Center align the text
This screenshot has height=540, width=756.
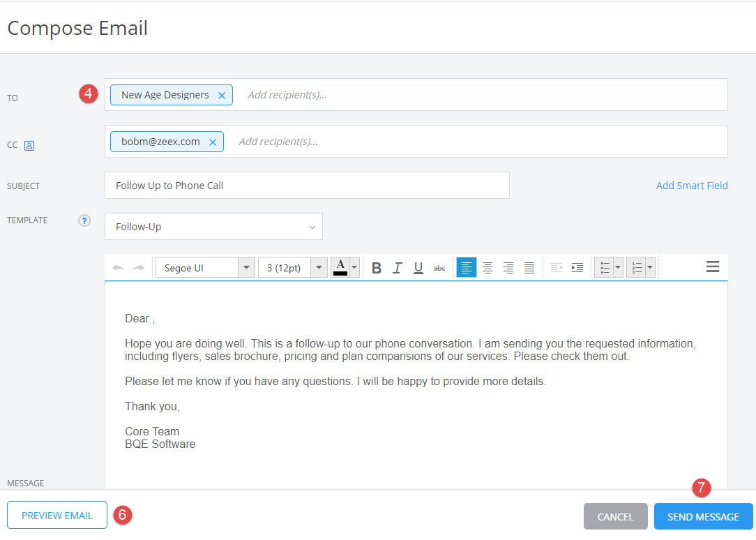(487, 268)
